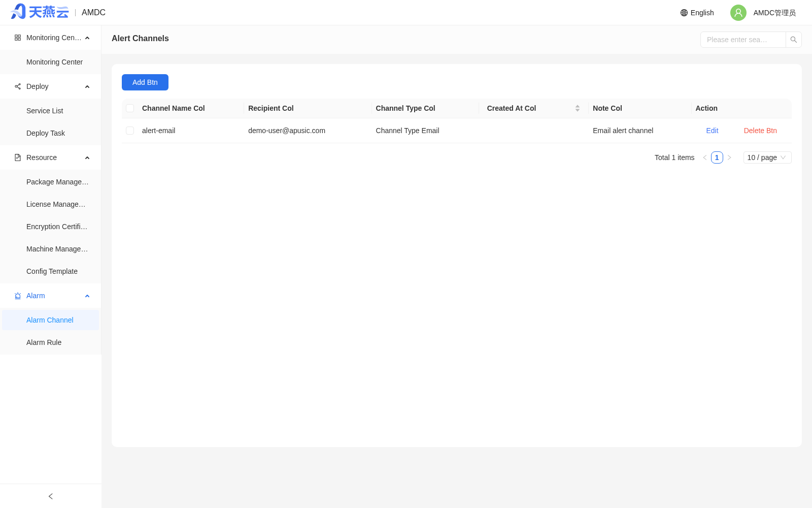The height and width of the screenshot is (508, 812).
Task: Collapse the Resource menu chevron
Action: click(87, 157)
